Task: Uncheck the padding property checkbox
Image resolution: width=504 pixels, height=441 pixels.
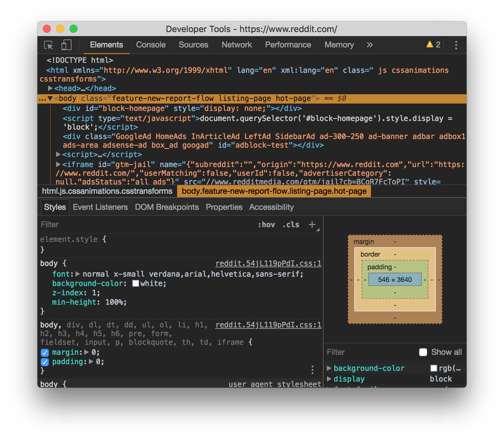Action: (45, 362)
